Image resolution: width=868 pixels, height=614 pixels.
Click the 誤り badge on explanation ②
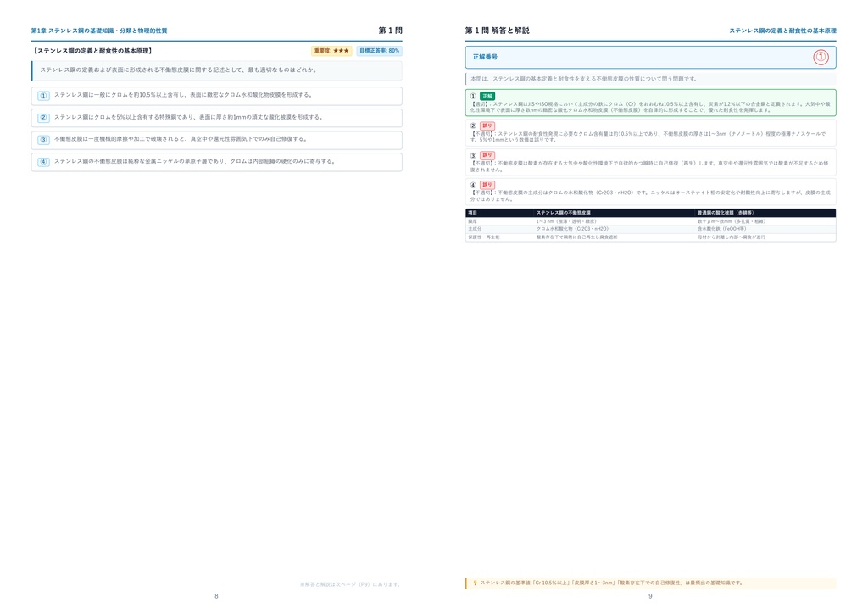coord(487,126)
